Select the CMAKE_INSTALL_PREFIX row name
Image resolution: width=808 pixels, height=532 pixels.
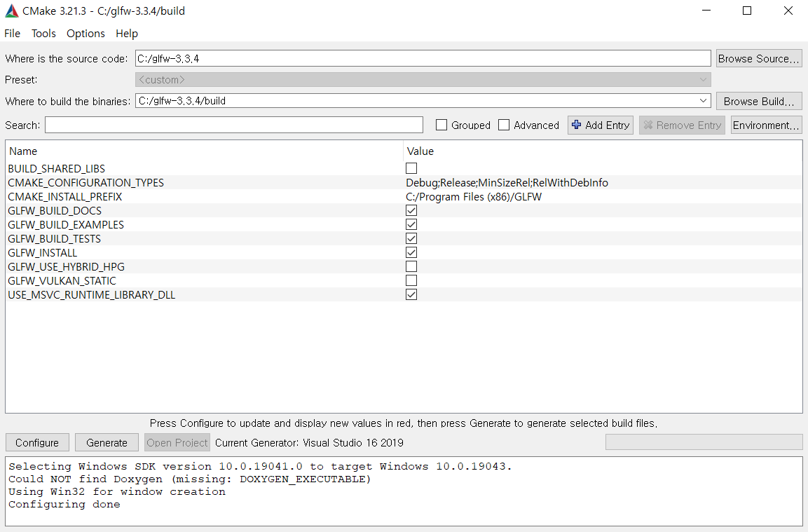click(65, 196)
